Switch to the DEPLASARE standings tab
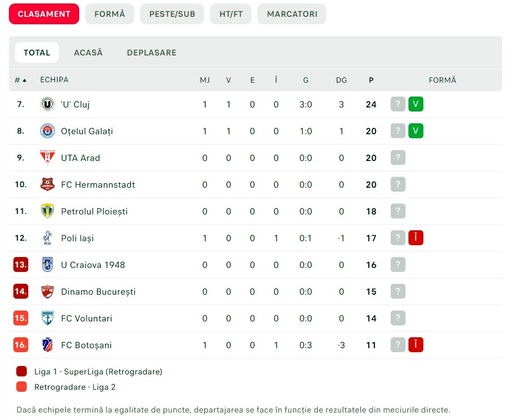The image size is (508, 420). coord(152,52)
